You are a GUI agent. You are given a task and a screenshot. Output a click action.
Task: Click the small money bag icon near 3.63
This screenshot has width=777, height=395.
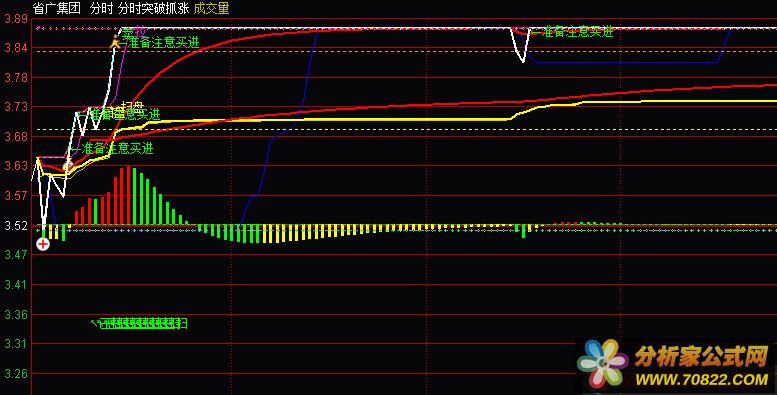pos(68,166)
